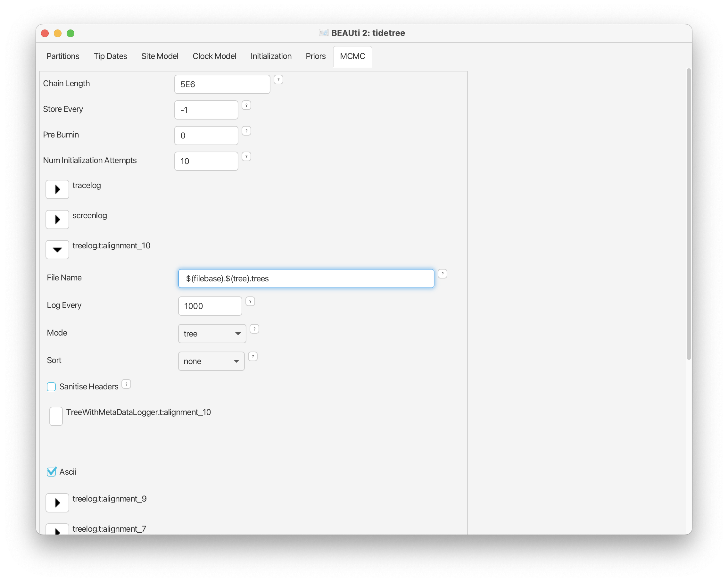The image size is (728, 582).
Task: Open help icon for Num Initialization Attempts
Action: 246,157
